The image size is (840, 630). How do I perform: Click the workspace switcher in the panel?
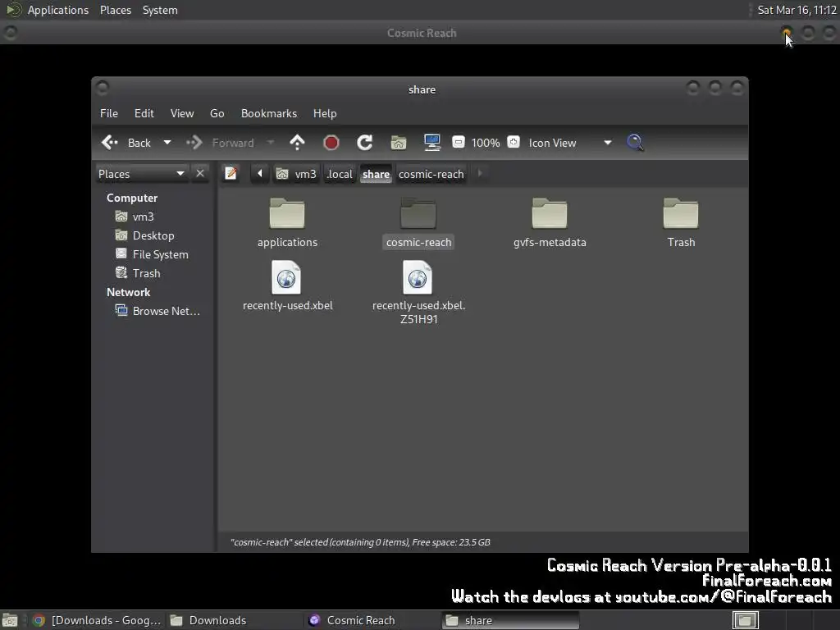(x=745, y=620)
